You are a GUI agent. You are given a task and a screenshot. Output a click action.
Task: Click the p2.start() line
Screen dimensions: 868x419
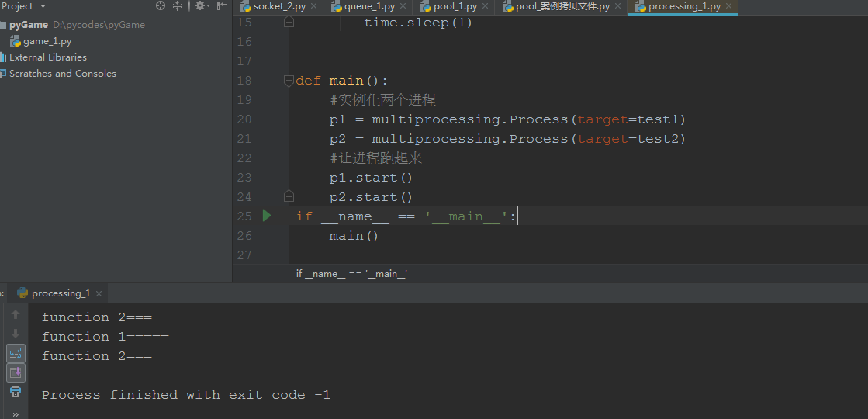click(x=371, y=197)
